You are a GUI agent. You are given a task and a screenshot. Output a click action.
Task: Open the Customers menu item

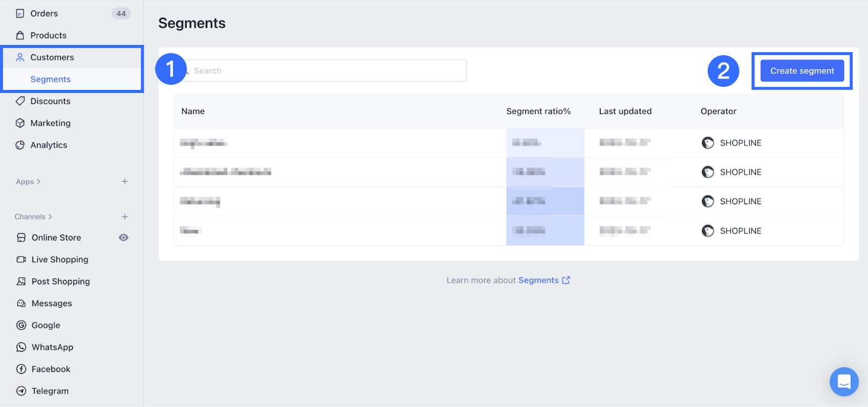pyautogui.click(x=52, y=58)
